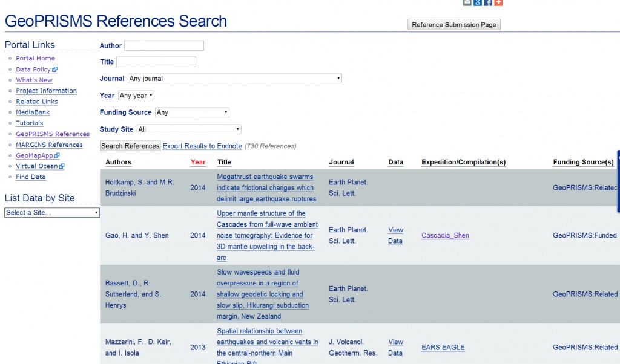This screenshot has height=364, width=620.
Task: Select 'Mazzarini, F., D. Keir' authors cell
Action: tap(138, 348)
